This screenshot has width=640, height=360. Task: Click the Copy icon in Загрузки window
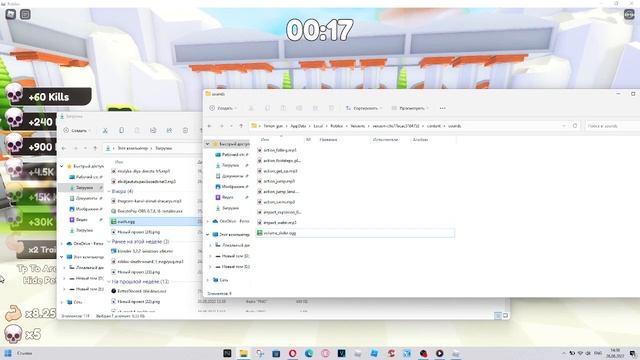pyautogui.click(x=121, y=131)
